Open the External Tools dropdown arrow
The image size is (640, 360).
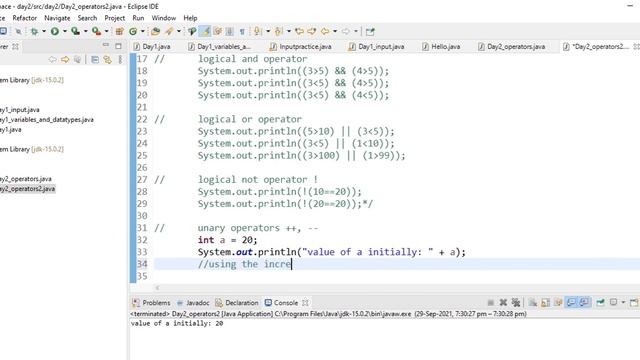click(x=106, y=31)
